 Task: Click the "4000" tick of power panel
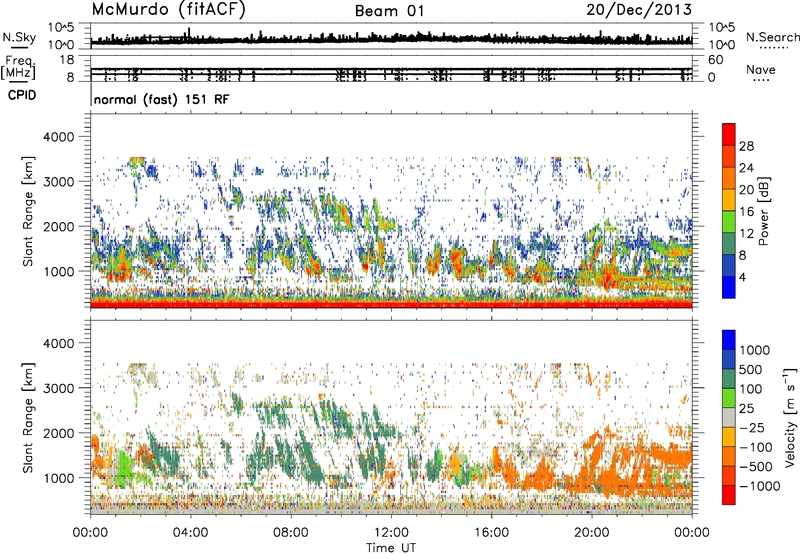coord(61,137)
